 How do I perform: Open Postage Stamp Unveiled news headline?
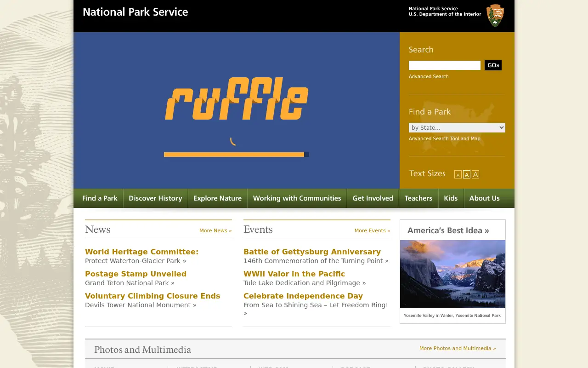click(x=136, y=274)
